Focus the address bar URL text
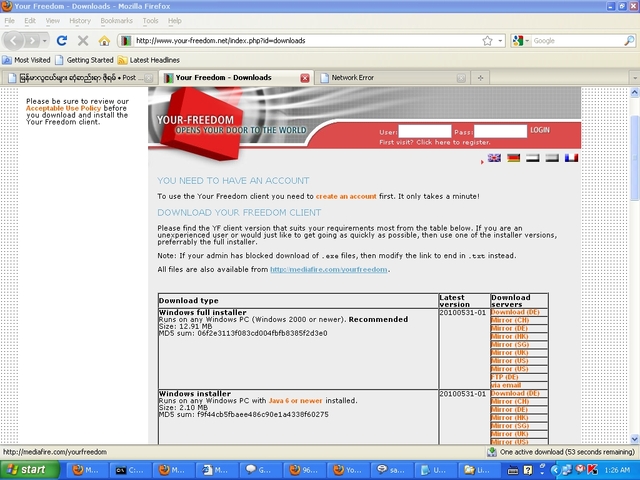Screen dimensions: 640x480 [220, 40]
